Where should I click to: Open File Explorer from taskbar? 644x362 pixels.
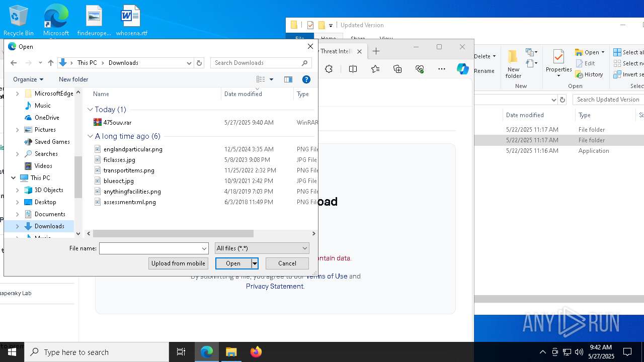pyautogui.click(x=231, y=352)
